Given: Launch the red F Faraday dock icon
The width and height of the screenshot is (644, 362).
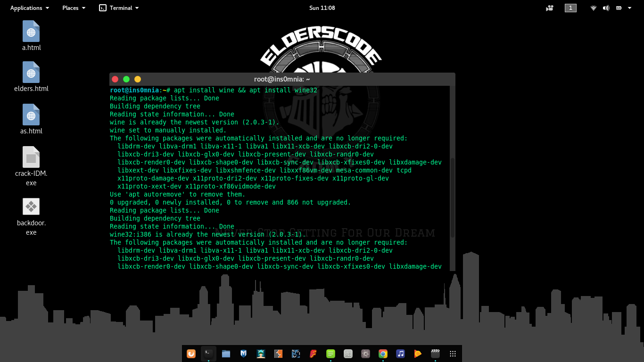Looking at the screenshot, I should [313, 354].
